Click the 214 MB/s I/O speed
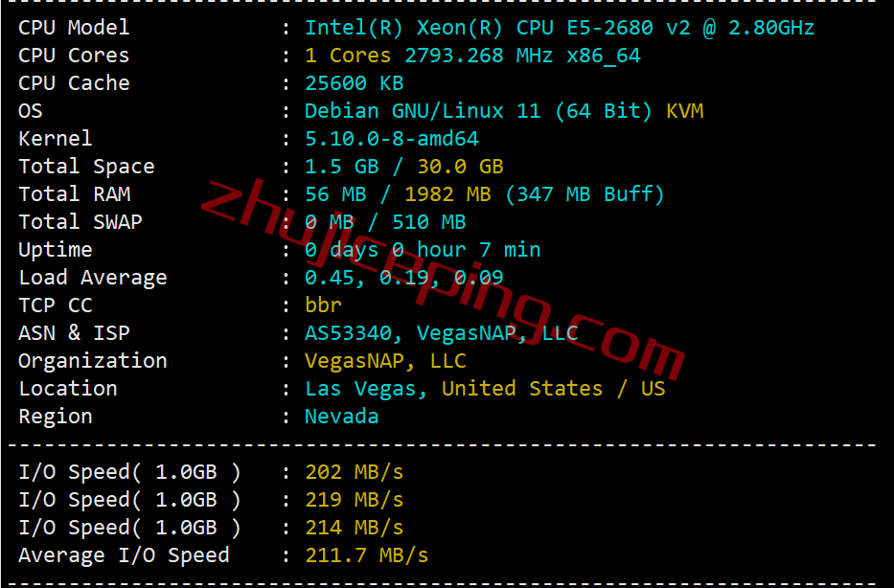The image size is (894, 588). click(355, 528)
